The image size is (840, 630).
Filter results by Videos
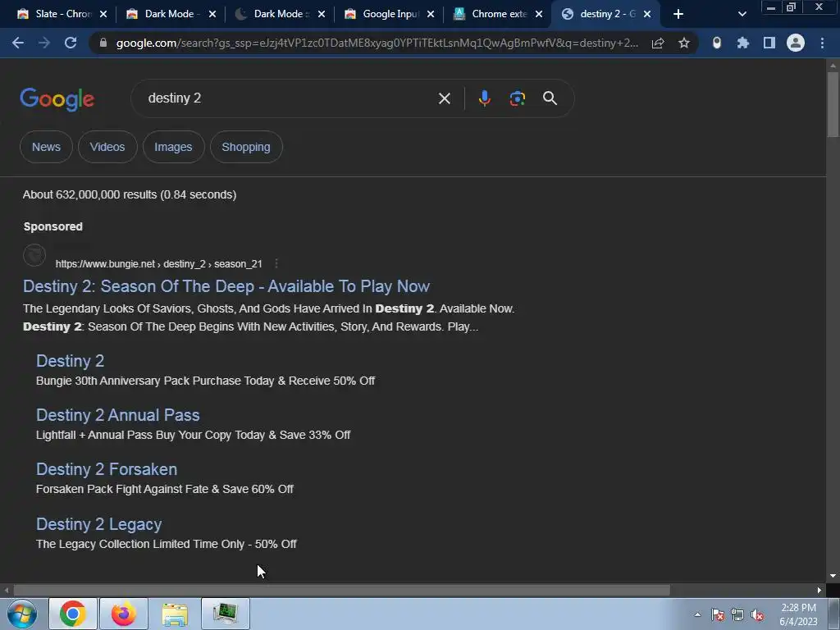[107, 147]
